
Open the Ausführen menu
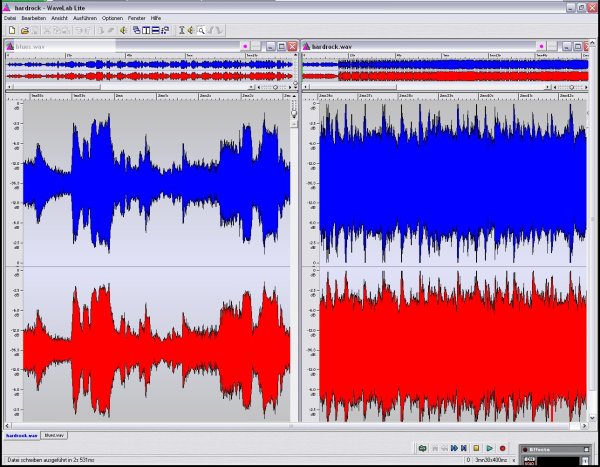(x=84, y=18)
